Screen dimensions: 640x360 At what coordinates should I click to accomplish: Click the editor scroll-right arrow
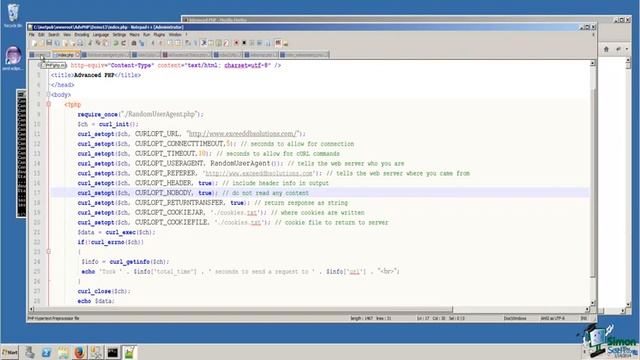point(587,310)
